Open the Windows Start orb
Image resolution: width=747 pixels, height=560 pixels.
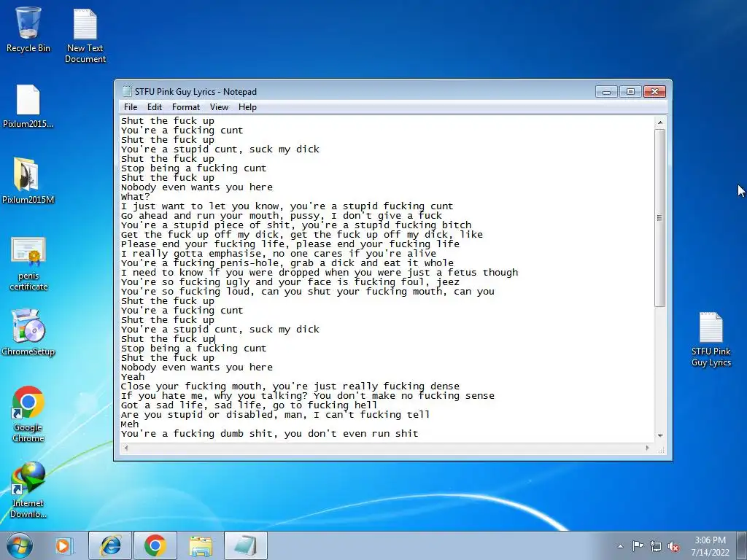tap(19, 545)
